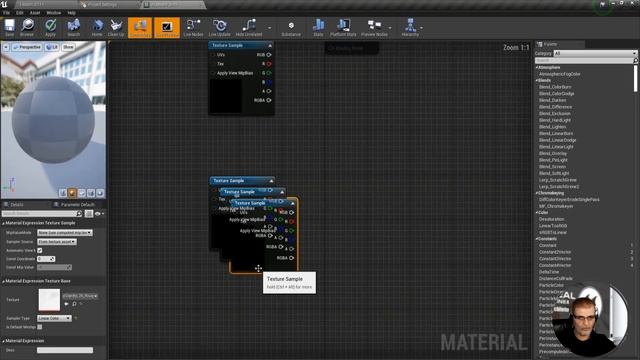The image size is (640, 360).
Task: Click the Platform Stats toolbar icon
Action: pos(343,27)
